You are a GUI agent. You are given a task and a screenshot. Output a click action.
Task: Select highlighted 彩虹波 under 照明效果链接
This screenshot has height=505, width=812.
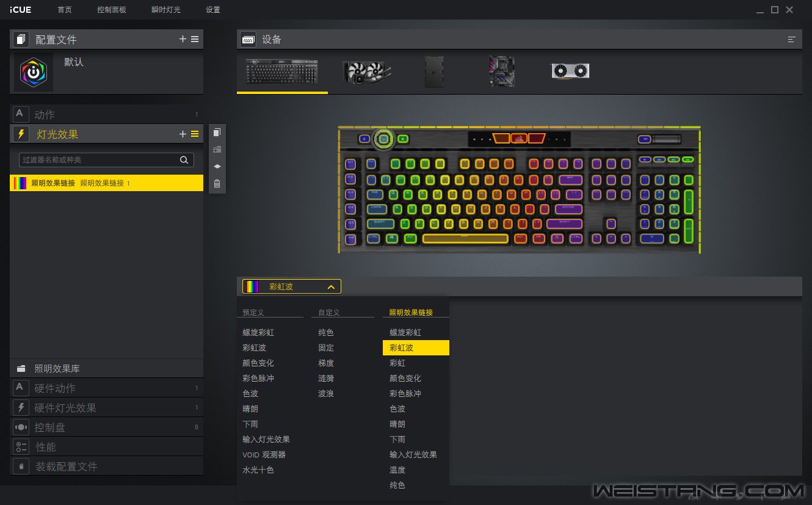pos(416,348)
